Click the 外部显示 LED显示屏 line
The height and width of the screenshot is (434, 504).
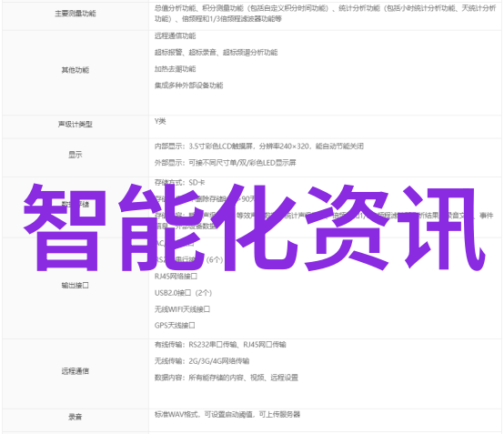tap(225, 163)
